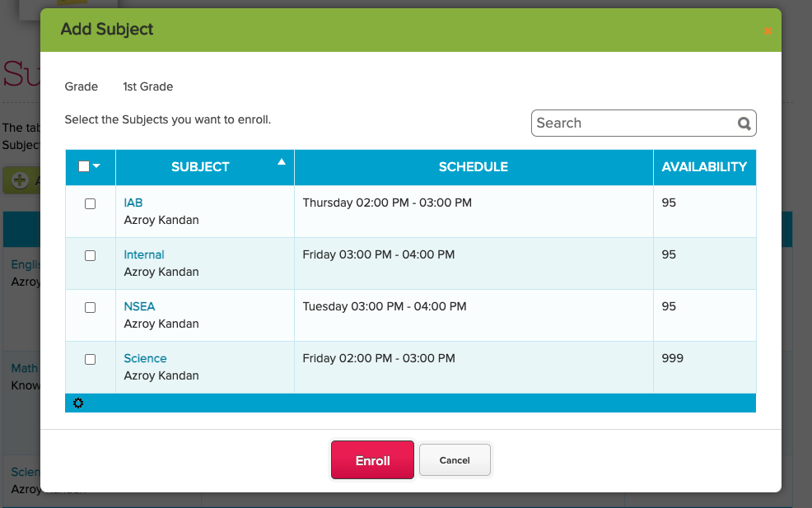
Task: Click the 'Grade' label
Action: click(81, 86)
